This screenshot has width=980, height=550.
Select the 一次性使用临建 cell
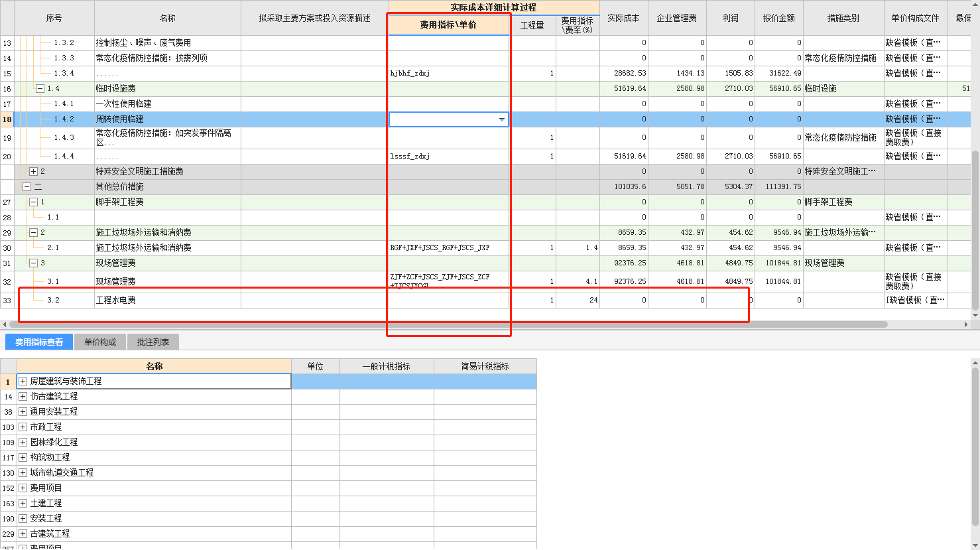(168, 104)
